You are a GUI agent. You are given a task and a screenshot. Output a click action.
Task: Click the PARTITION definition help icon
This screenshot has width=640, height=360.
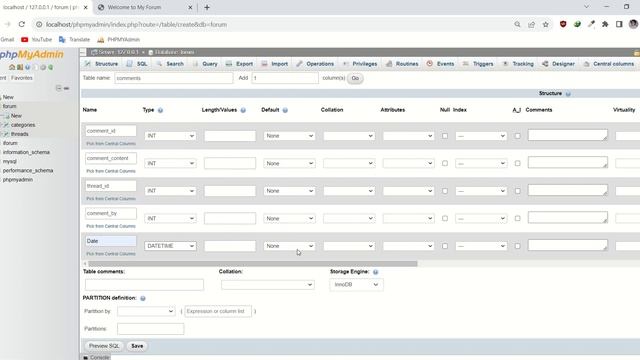coord(143,298)
